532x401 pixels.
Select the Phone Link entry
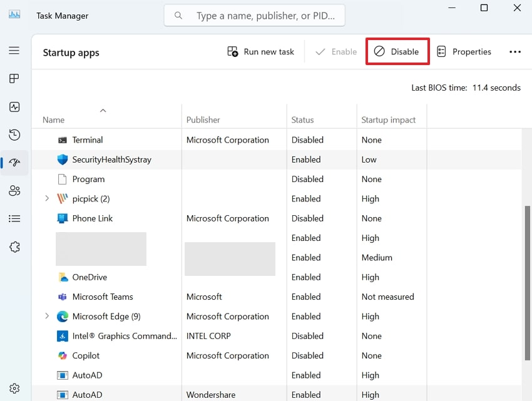point(92,218)
